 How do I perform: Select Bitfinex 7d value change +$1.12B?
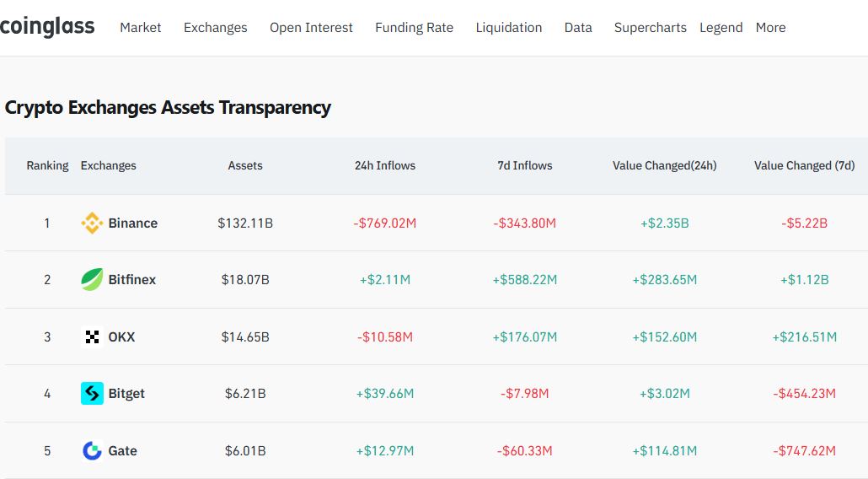point(804,280)
